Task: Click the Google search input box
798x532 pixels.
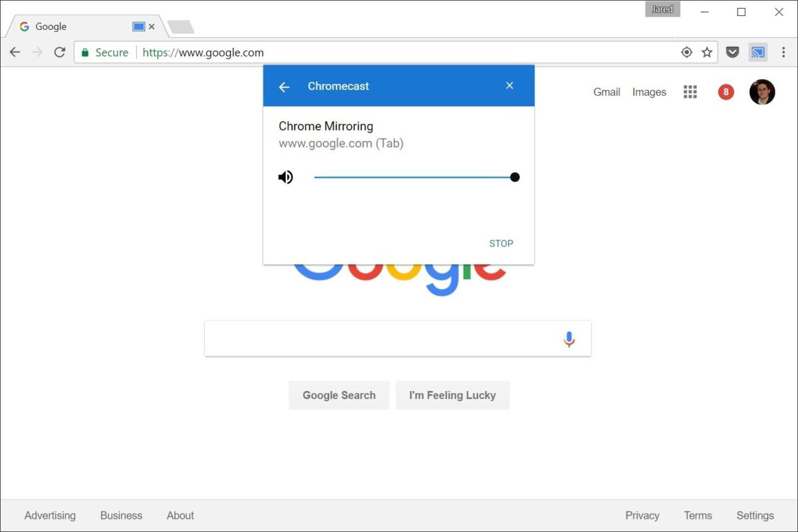Action: [398, 338]
